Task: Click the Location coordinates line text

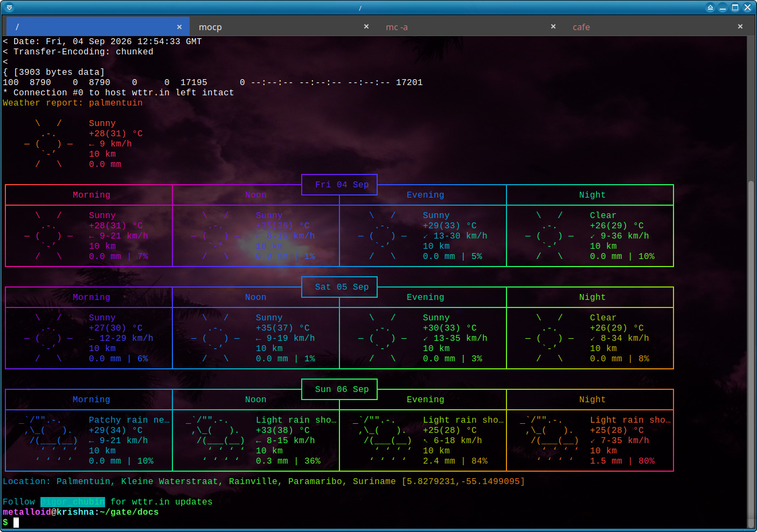Action: (263, 481)
